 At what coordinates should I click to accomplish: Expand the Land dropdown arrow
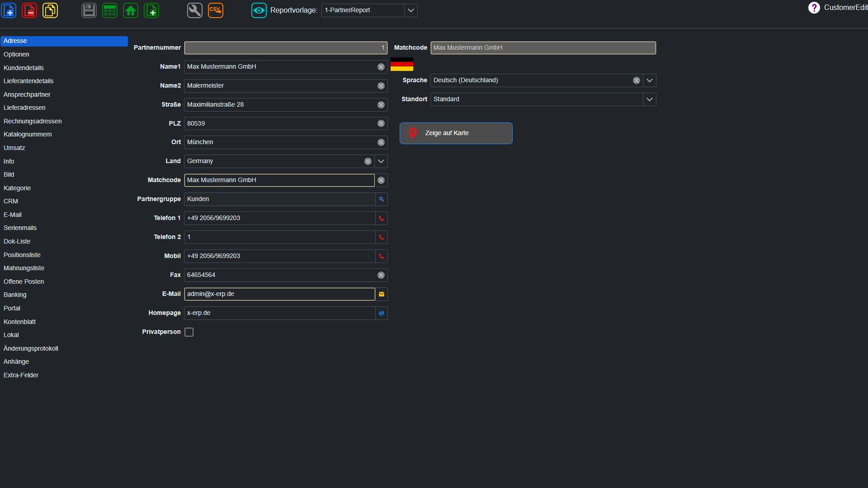coord(381,161)
